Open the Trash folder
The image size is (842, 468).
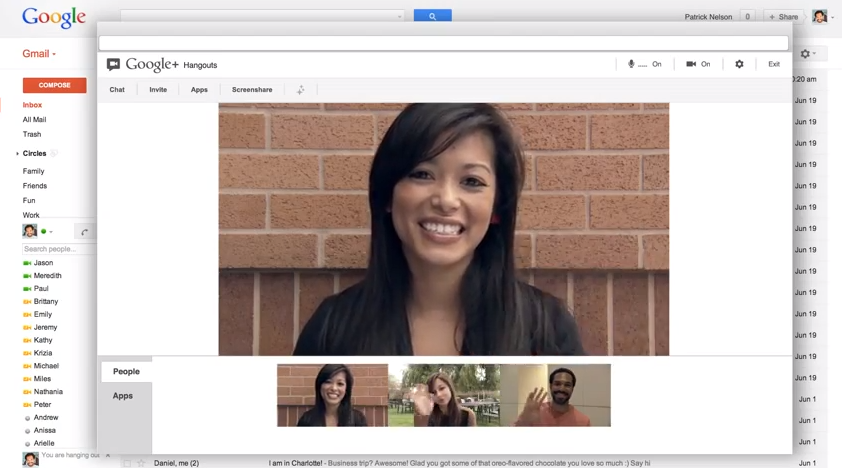pyautogui.click(x=32, y=134)
